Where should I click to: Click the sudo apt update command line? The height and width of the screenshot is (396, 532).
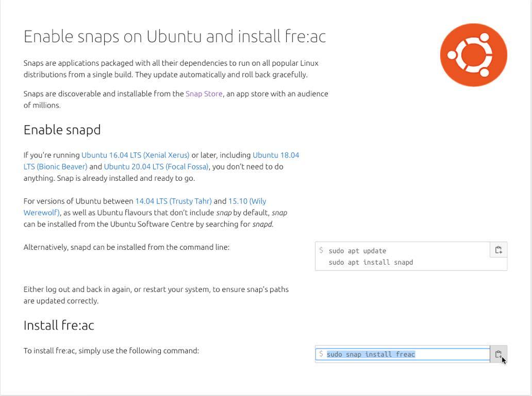click(x=357, y=251)
